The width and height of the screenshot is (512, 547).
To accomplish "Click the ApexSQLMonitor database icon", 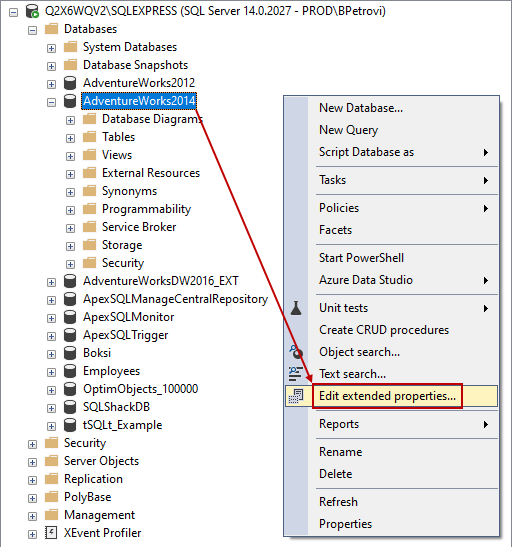I will [x=70, y=317].
